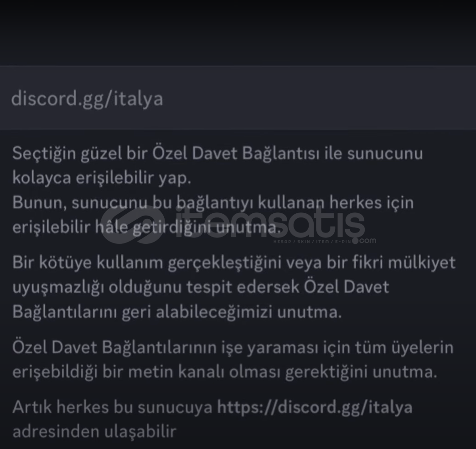Viewport: 476px width, 449px height.
Task: Click the 'discord.gg/' prefix in the URL field
Action: [x=62, y=99]
